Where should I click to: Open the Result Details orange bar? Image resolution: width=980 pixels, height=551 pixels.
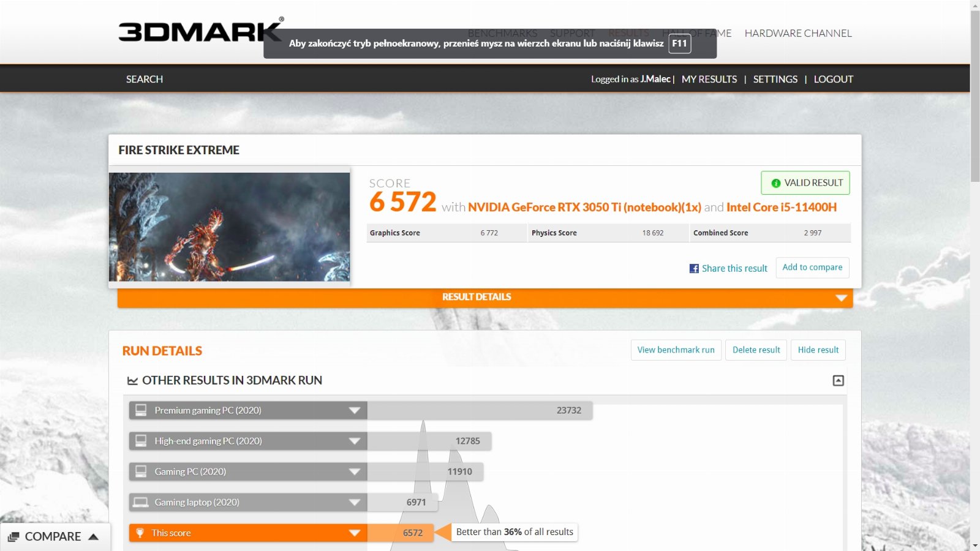click(485, 298)
